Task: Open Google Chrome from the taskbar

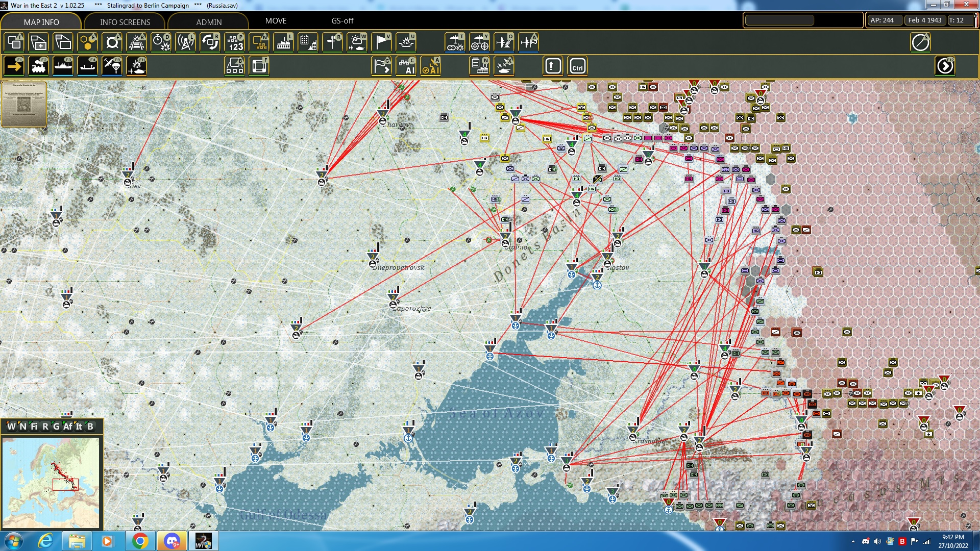Action: (x=140, y=541)
